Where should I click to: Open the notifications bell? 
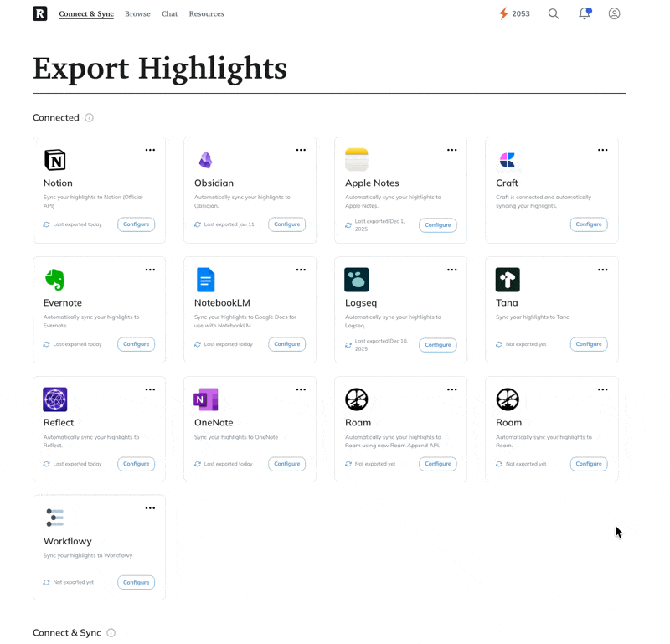[585, 13]
